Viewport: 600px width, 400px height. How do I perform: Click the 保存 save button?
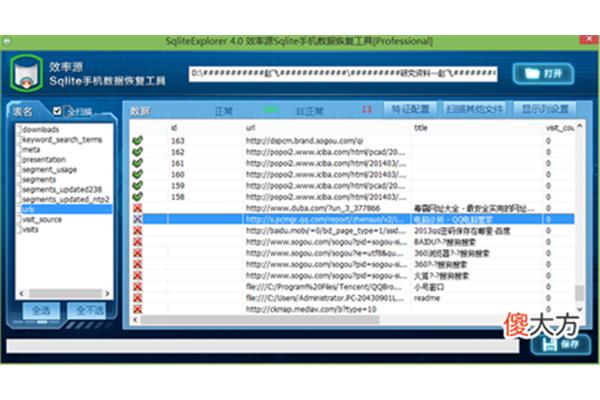[x=561, y=344]
